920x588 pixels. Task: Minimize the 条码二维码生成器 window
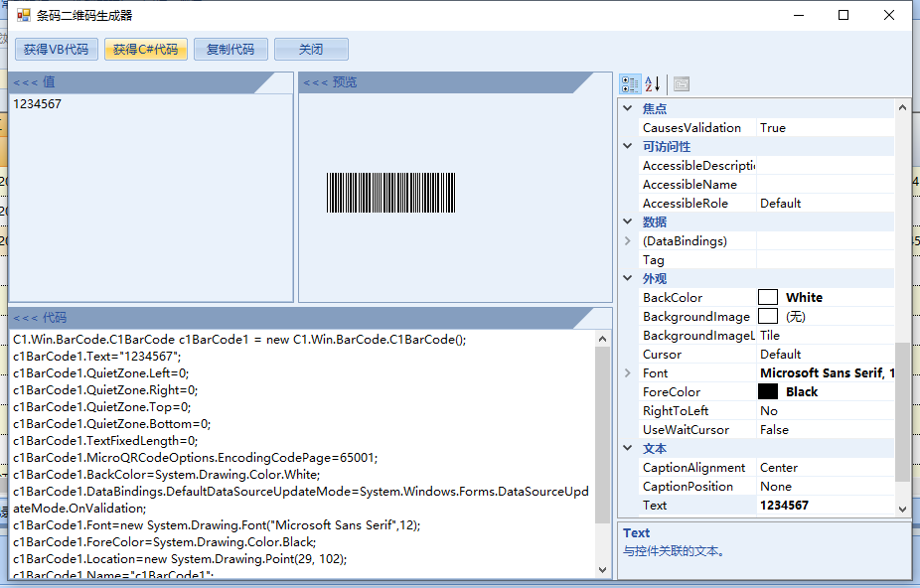(x=799, y=15)
